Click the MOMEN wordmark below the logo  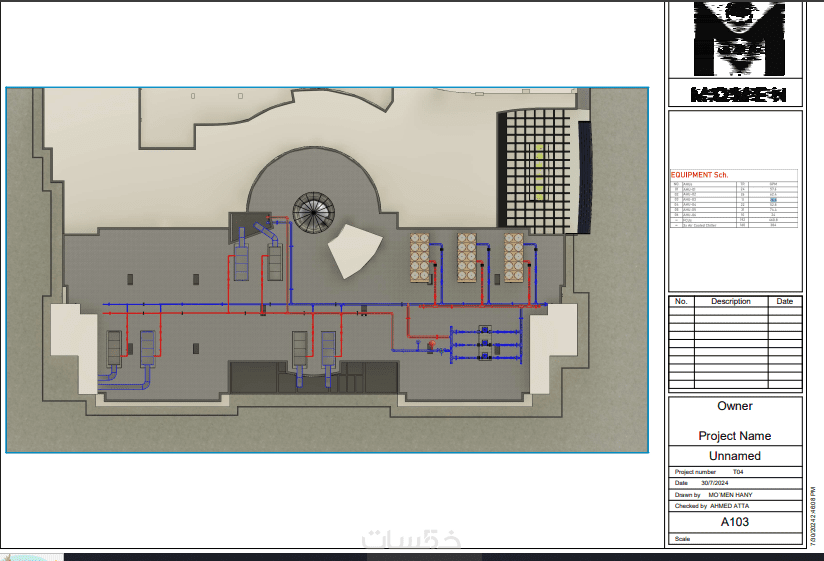coord(738,95)
